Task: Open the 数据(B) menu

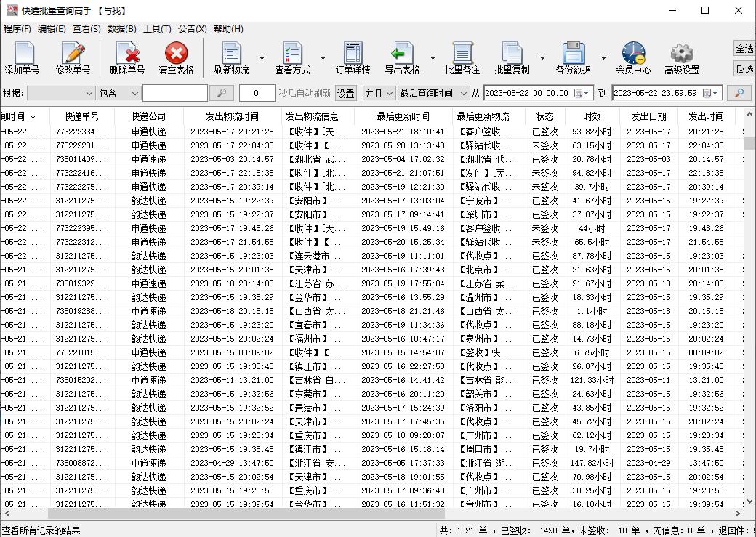Action: (121, 29)
